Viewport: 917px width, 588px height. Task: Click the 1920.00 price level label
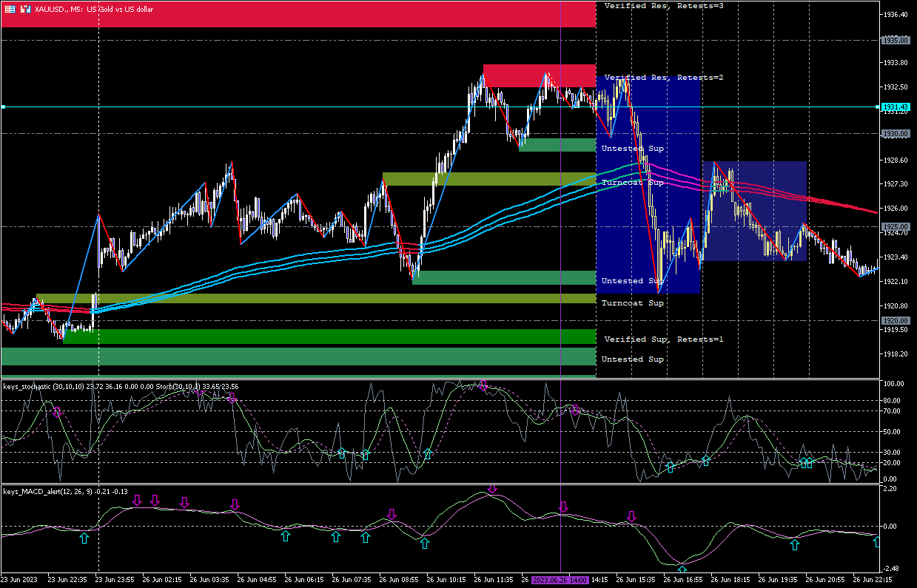coord(895,321)
